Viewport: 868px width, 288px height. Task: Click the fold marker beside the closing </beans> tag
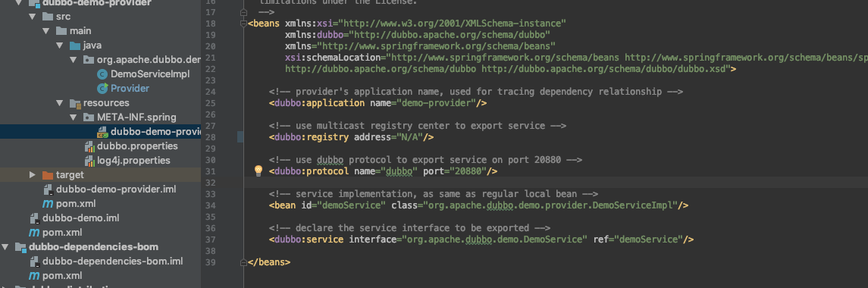click(243, 261)
